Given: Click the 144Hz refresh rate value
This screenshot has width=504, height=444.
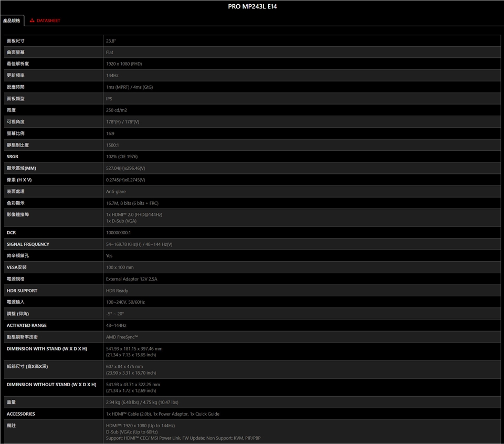Looking at the screenshot, I should tap(112, 76).
